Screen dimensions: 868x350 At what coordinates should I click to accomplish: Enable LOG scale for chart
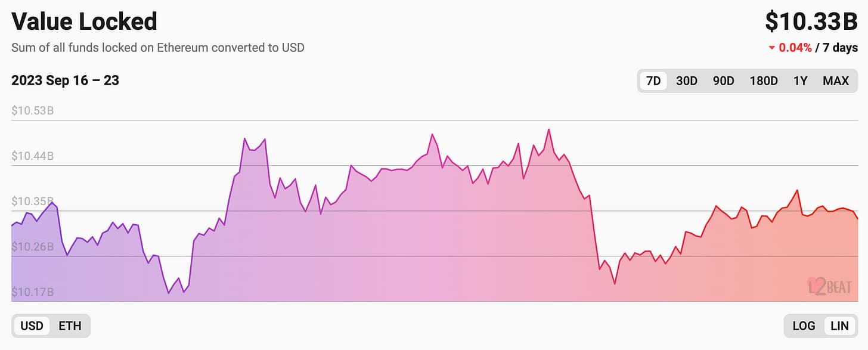[804, 326]
